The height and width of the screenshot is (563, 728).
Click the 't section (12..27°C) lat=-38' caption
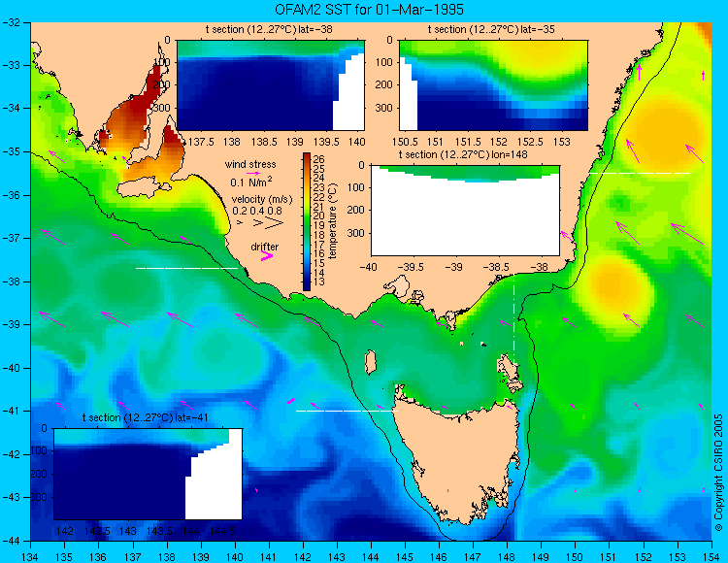point(269,30)
